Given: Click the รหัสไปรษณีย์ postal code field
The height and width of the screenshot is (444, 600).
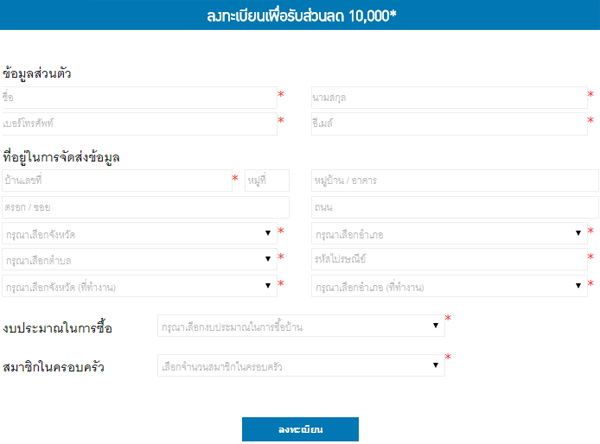Looking at the screenshot, I should [447, 259].
